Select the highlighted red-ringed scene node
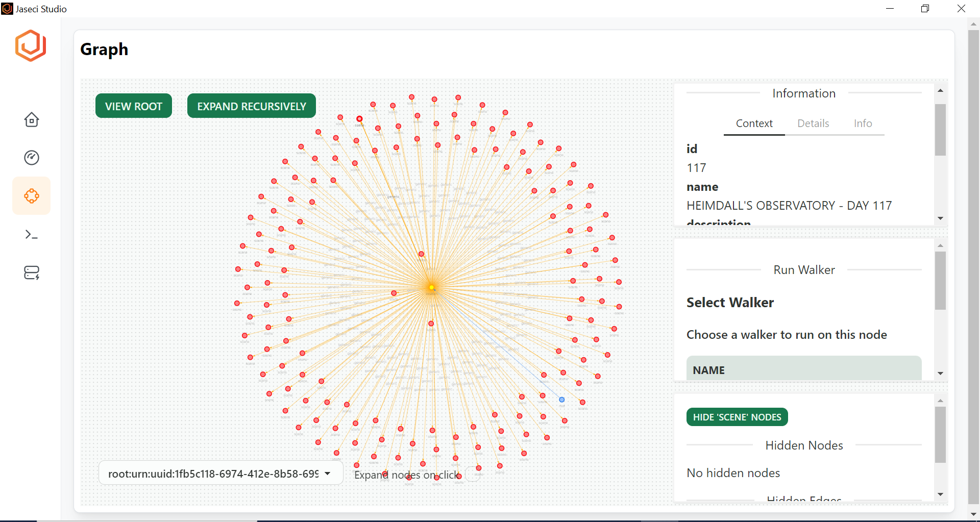Screen dimensions: 980x522 tap(359, 119)
